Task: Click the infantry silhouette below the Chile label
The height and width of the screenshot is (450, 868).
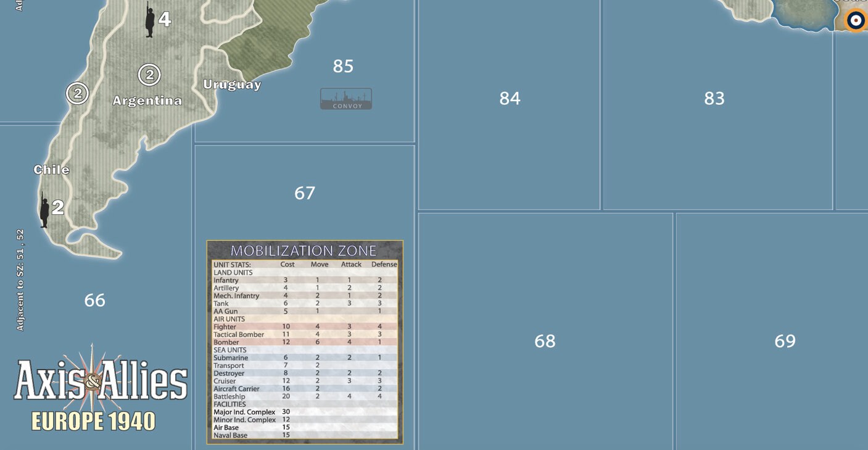Action: click(x=44, y=209)
